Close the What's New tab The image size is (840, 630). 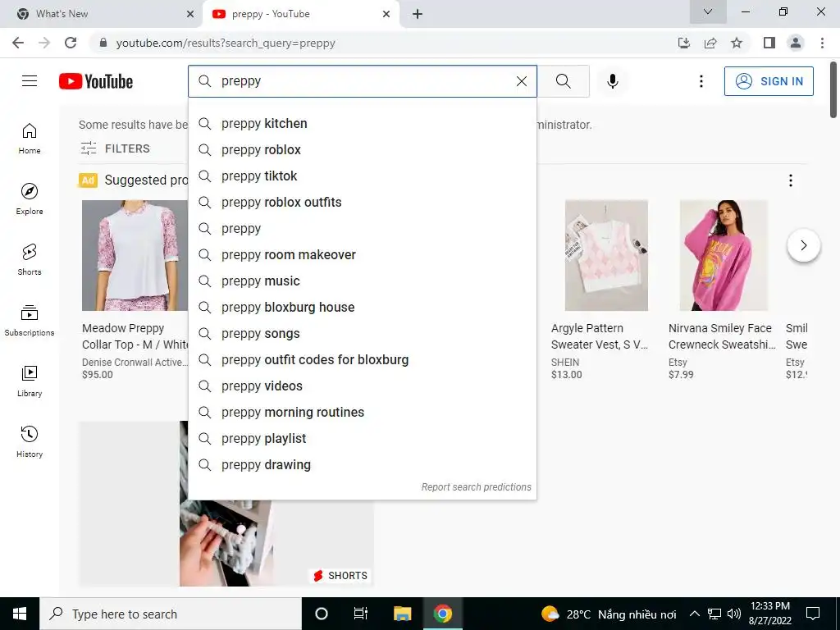coord(190,14)
